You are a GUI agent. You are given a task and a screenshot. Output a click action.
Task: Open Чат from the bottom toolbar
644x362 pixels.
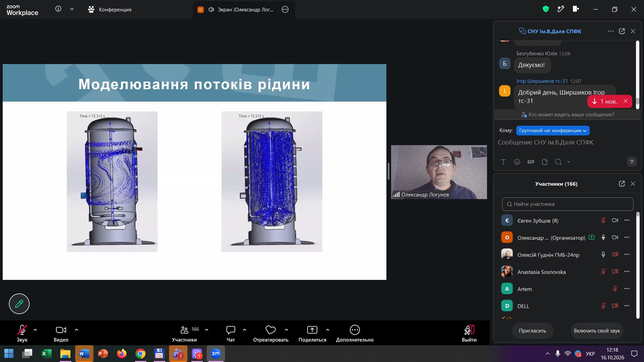point(231,334)
